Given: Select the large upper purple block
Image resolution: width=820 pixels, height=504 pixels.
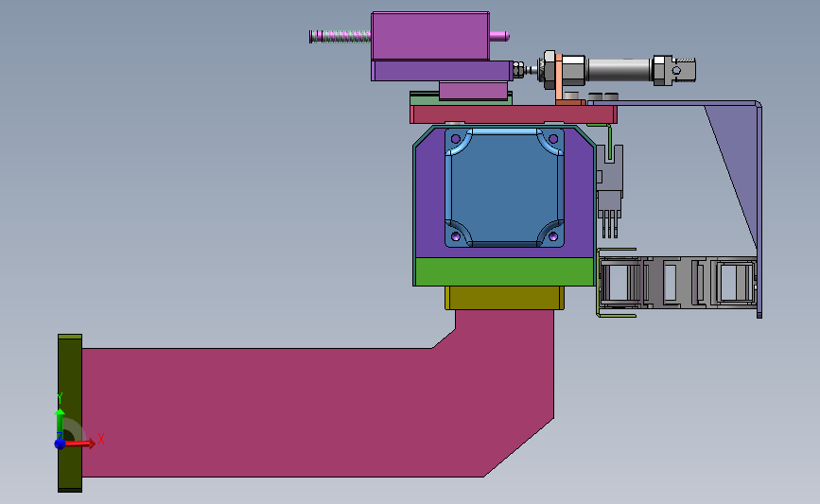Looking at the screenshot, I should (430, 36).
